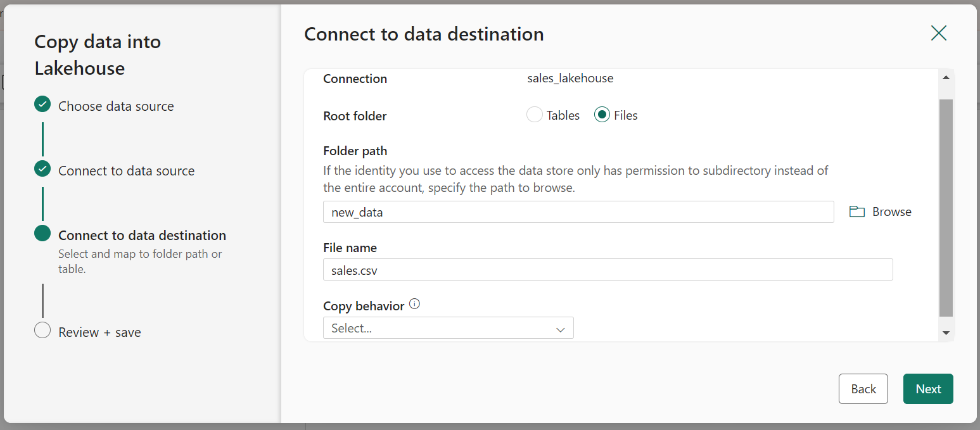
Task: Click the Browse link
Action: coord(891,211)
